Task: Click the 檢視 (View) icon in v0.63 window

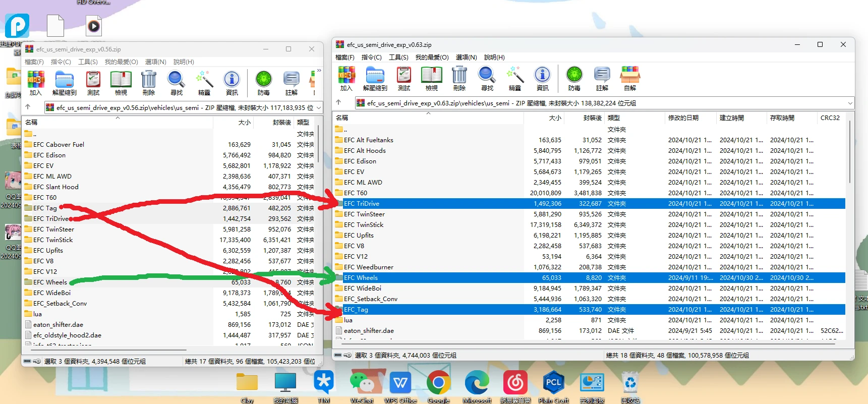Action: (x=432, y=78)
